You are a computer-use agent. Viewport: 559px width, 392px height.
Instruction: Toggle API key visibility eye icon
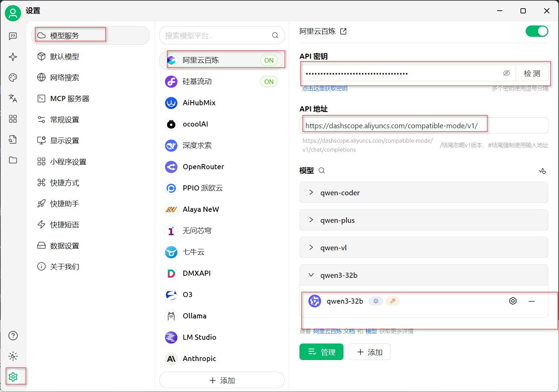click(x=506, y=73)
